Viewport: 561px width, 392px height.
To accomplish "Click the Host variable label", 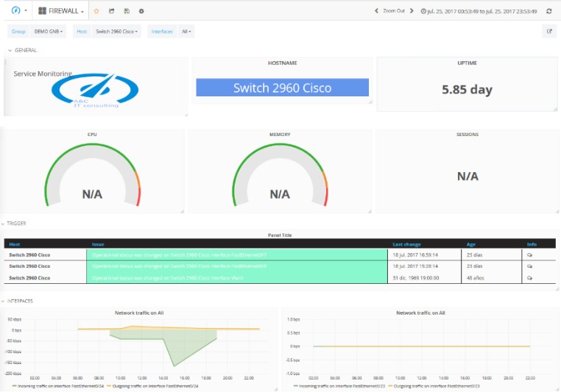I will coord(82,32).
